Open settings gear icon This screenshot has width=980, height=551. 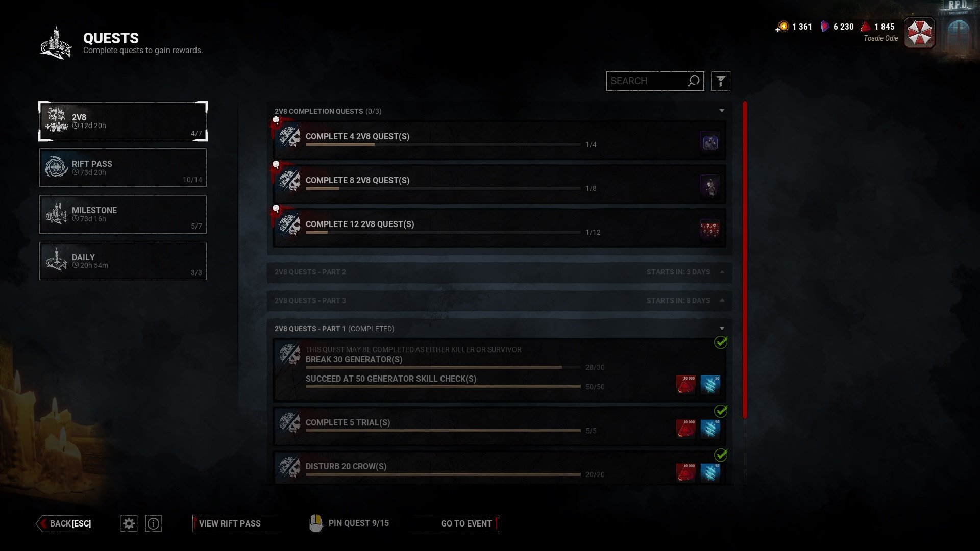click(x=129, y=523)
